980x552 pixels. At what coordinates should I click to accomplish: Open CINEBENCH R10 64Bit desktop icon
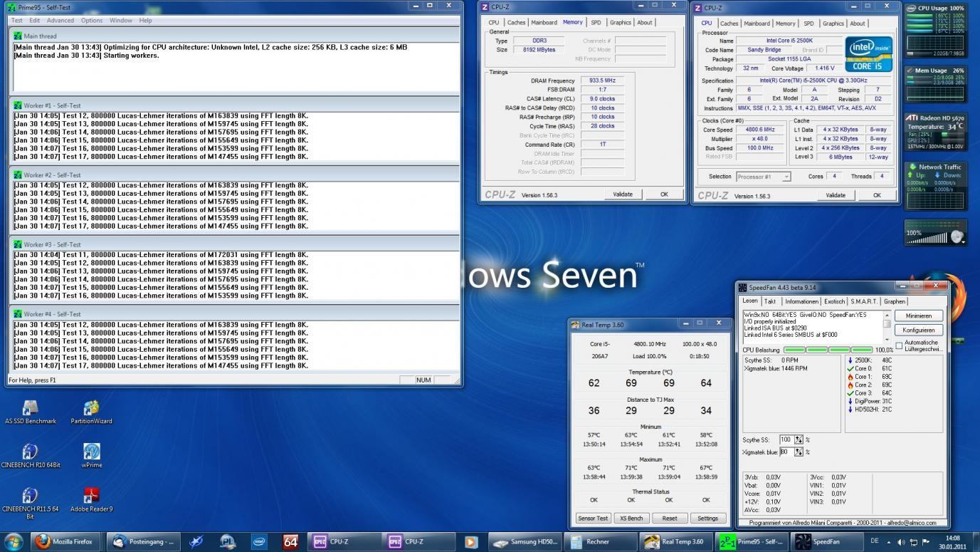tap(30, 456)
